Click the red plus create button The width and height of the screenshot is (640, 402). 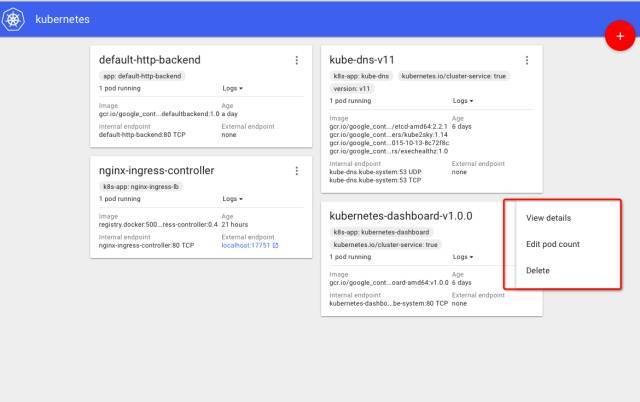tap(620, 36)
